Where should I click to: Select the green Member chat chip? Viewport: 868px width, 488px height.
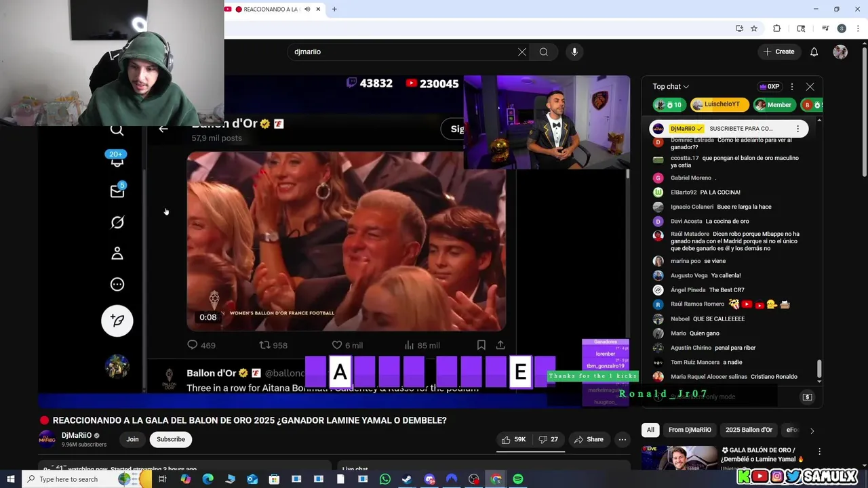click(774, 104)
